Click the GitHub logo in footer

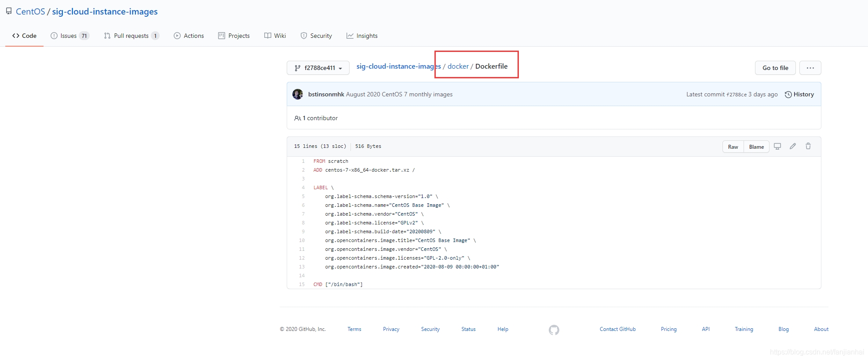[554, 330]
